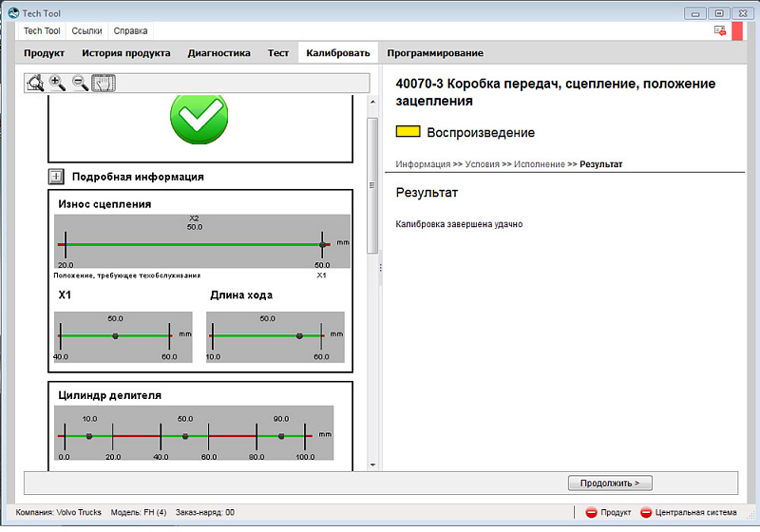Click the Износ сцепления heading
The height and width of the screenshot is (532, 760).
click(104, 204)
